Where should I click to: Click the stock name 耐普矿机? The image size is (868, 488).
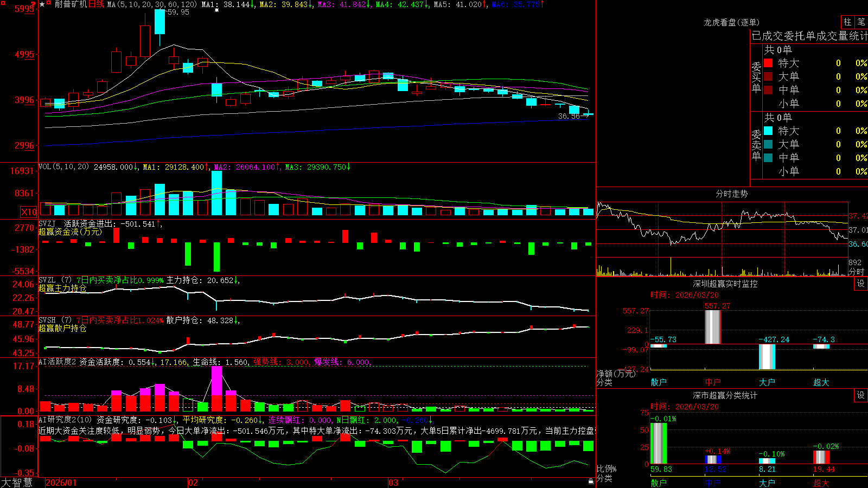71,4
